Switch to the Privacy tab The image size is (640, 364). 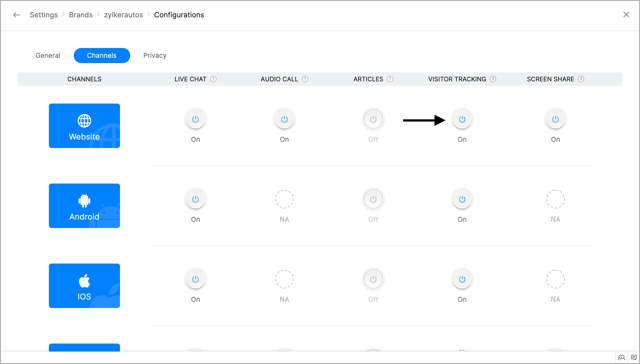click(155, 56)
